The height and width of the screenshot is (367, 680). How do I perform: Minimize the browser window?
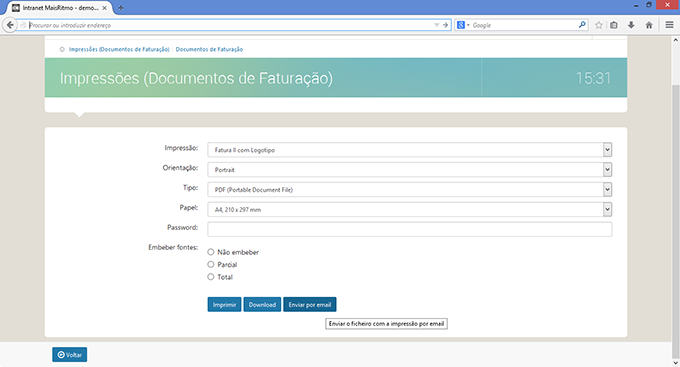coord(636,5)
